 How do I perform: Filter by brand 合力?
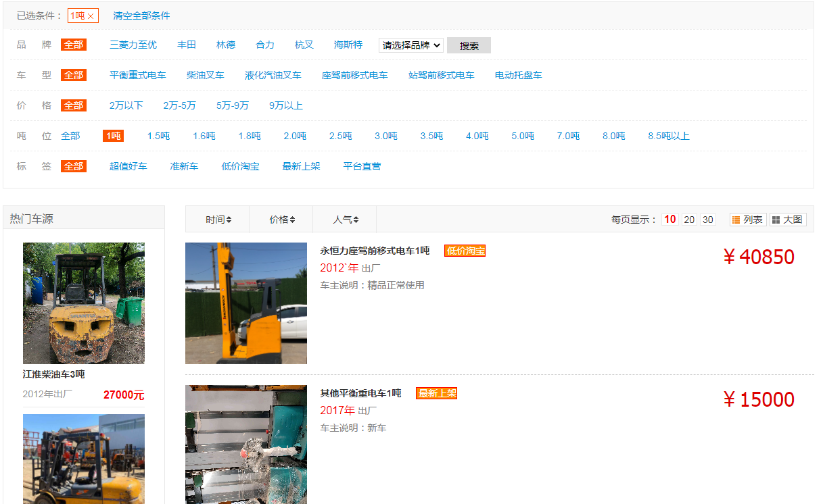coord(265,45)
